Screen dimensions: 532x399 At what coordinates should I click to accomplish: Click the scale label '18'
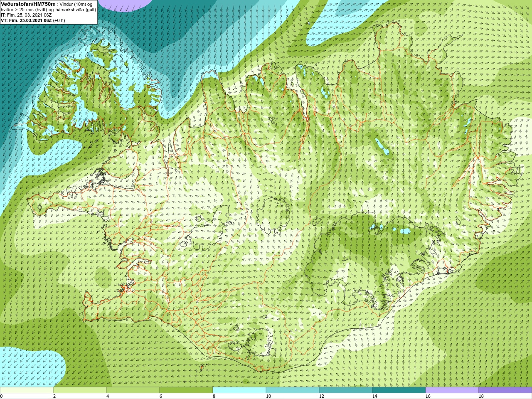[481, 396]
